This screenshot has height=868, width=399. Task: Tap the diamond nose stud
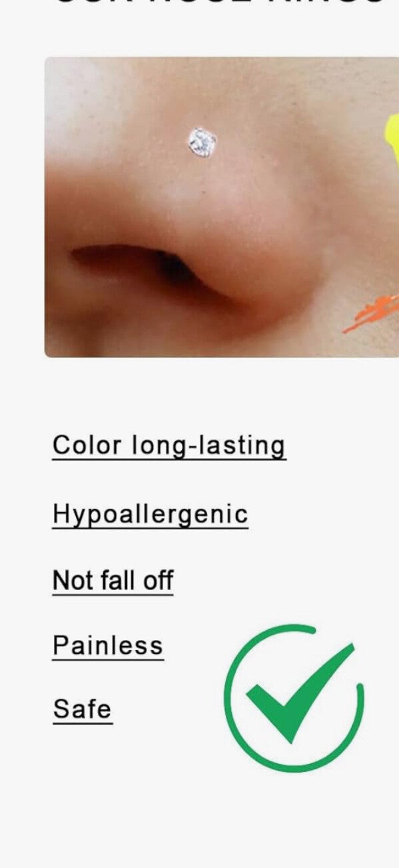pyautogui.click(x=202, y=143)
